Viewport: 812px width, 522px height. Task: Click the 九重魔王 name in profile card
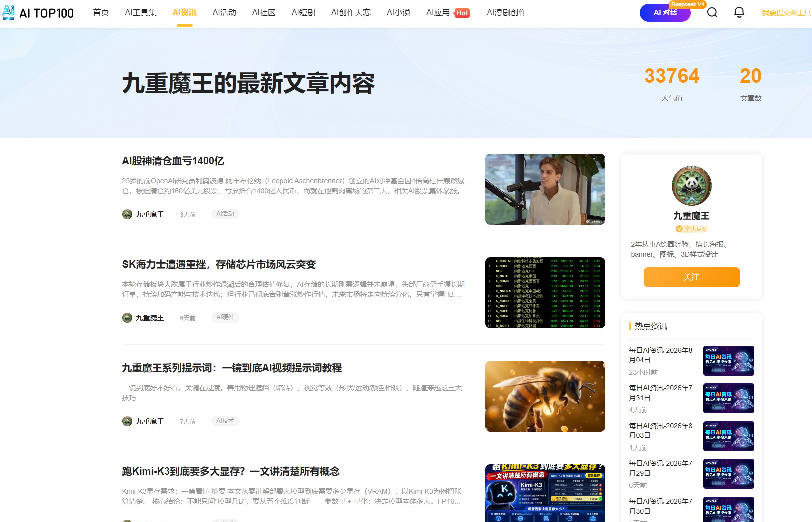(x=692, y=216)
